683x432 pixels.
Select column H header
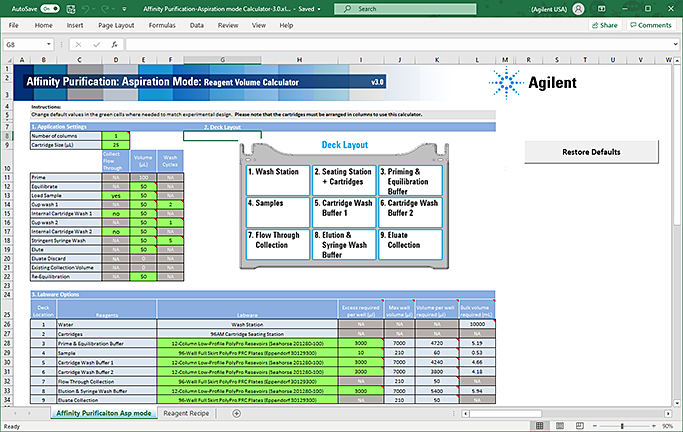(299, 60)
